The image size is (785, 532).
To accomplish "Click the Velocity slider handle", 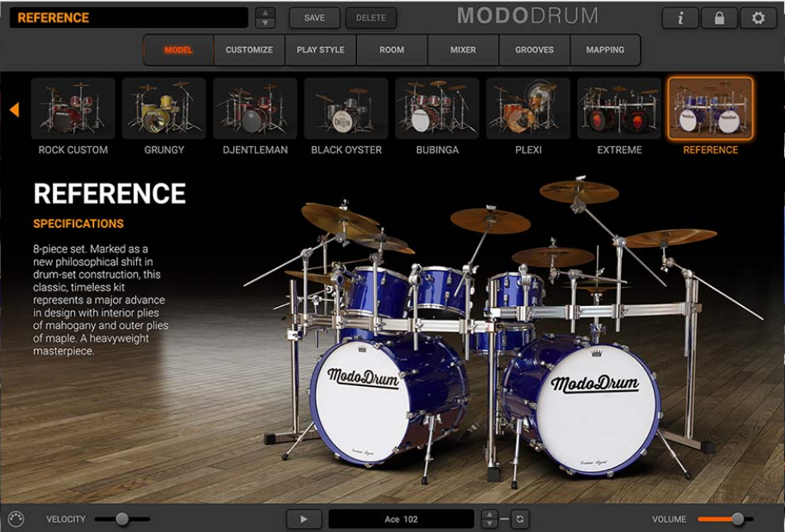I will tap(122, 519).
